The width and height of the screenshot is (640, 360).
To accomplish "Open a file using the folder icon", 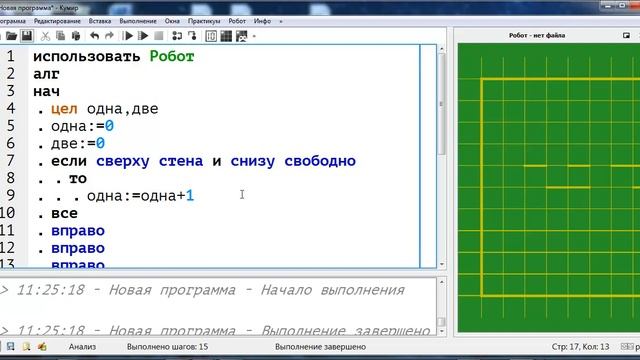I will click(11, 36).
